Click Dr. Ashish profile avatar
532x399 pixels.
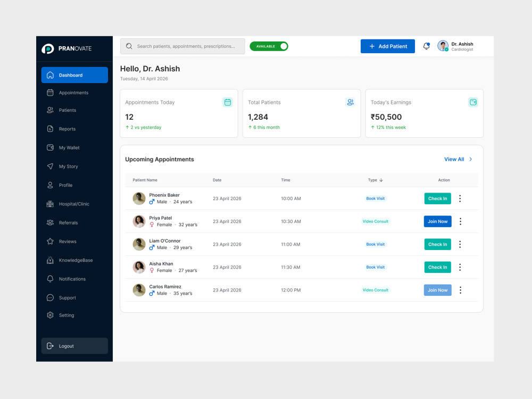(x=443, y=46)
